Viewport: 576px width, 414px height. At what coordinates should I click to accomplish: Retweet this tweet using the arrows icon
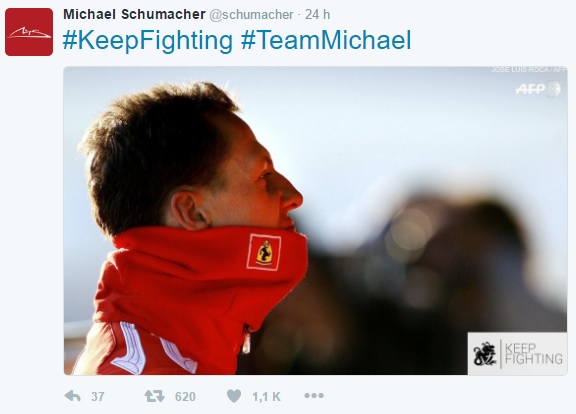154,396
